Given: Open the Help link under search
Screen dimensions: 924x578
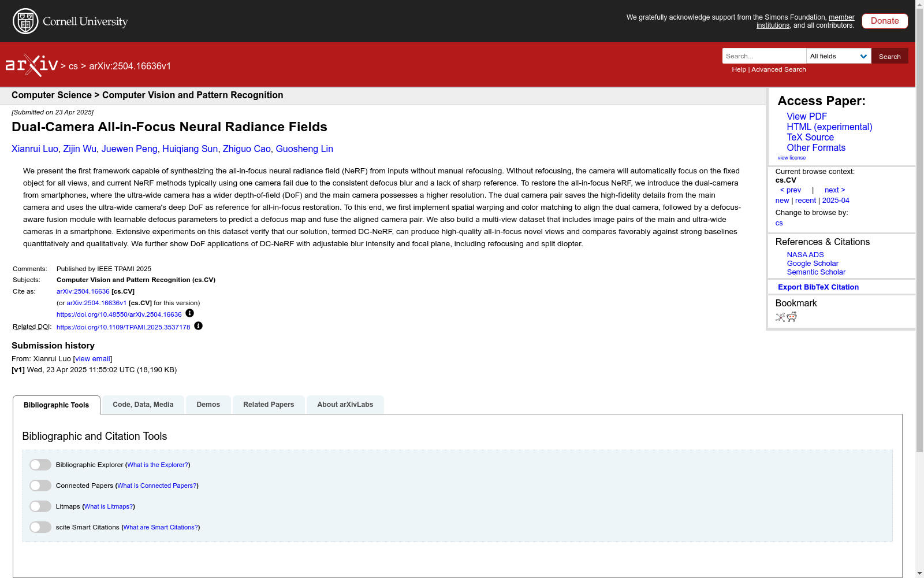Looking at the screenshot, I should pyautogui.click(x=739, y=69).
